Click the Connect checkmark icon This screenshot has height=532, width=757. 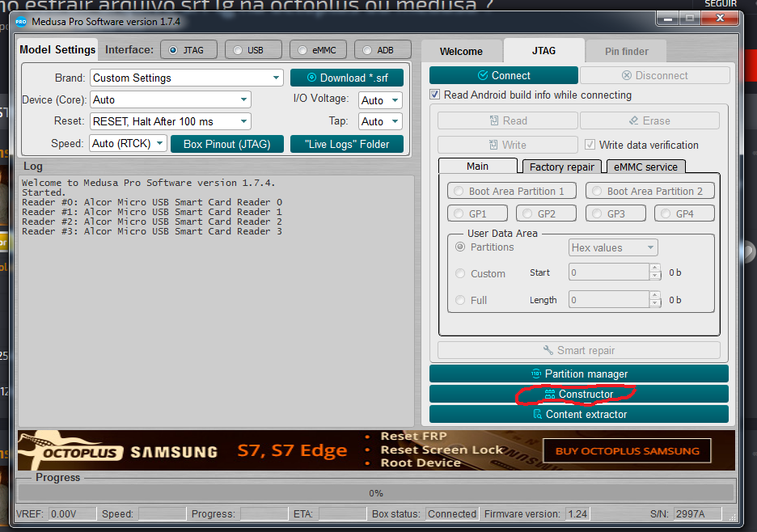(x=483, y=75)
